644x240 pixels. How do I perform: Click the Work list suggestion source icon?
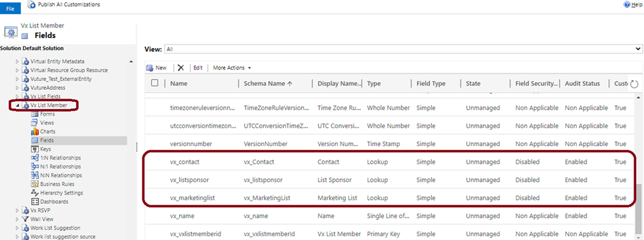(26, 237)
